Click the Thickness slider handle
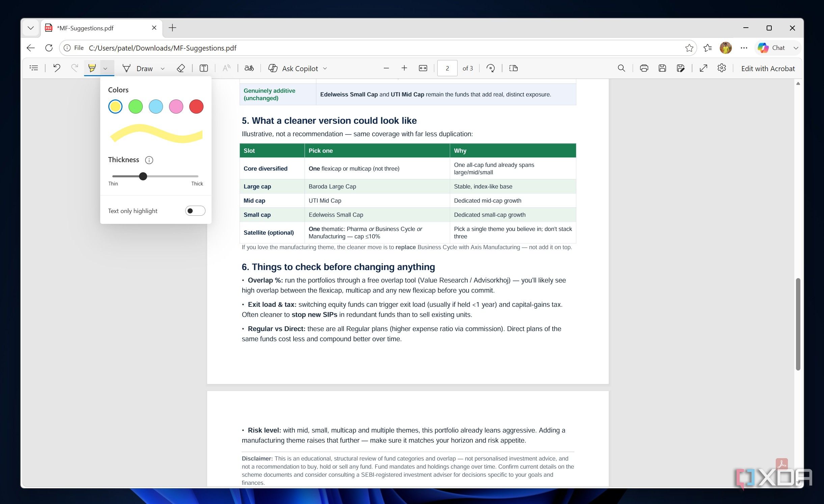Screen dimensions: 824x504 point(143,176)
